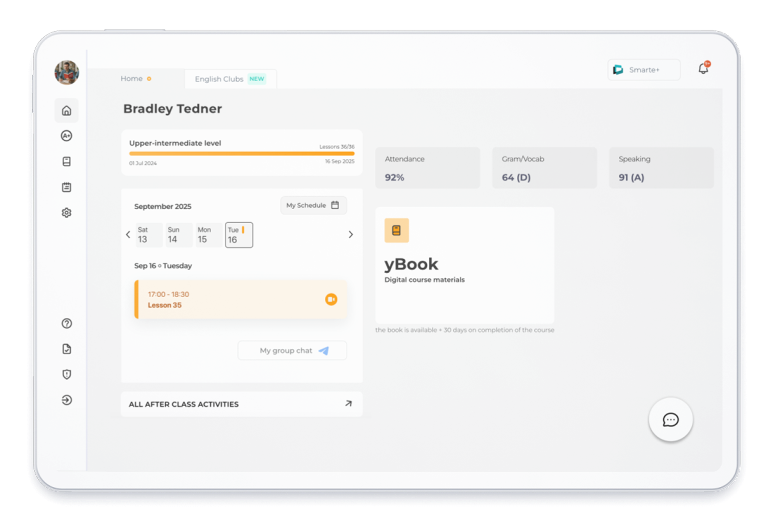The image size is (773, 532).
Task: Go to next days with the right chevron
Action: pyautogui.click(x=350, y=235)
